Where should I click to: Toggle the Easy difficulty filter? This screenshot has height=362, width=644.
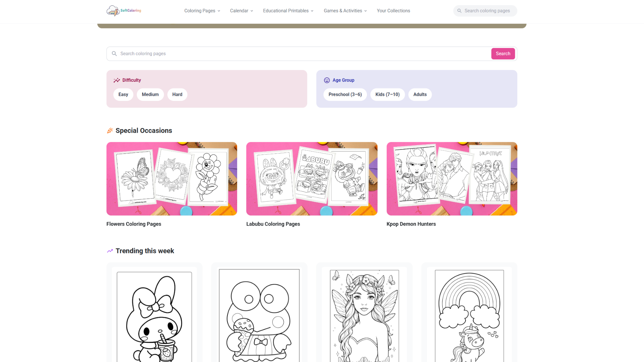click(x=123, y=95)
